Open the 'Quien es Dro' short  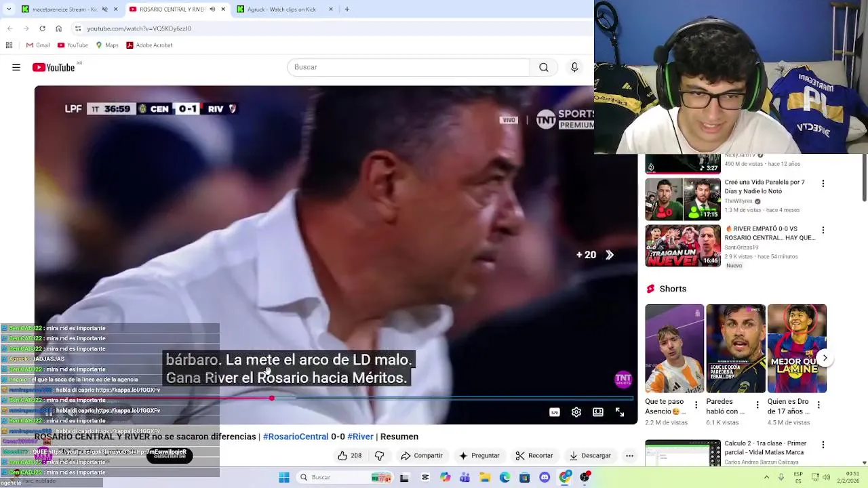[x=797, y=348]
